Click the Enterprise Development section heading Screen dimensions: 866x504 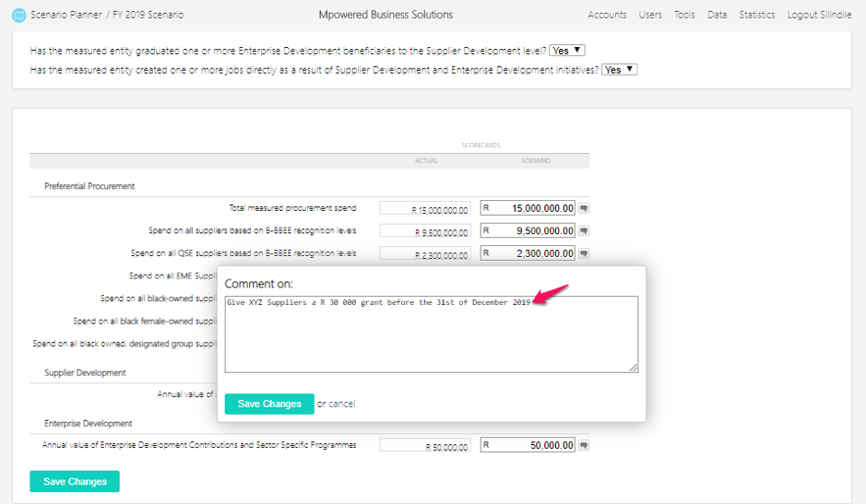pos(89,424)
